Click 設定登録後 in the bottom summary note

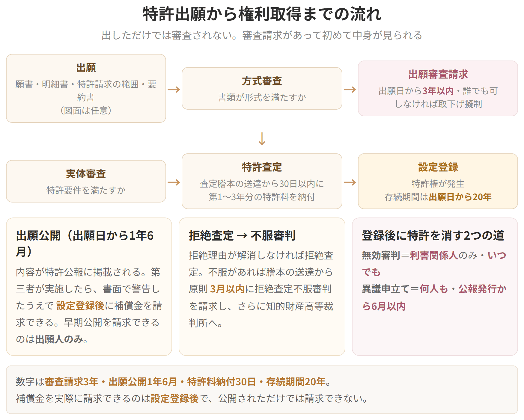[175, 398]
